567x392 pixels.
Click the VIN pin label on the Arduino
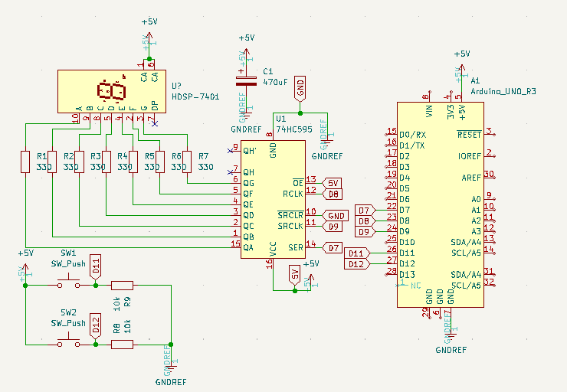click(x=429, y=111)
